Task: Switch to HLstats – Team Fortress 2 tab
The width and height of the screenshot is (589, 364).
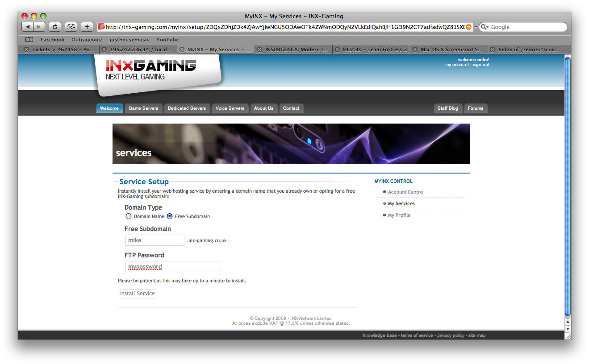Action: pos(371,50)
